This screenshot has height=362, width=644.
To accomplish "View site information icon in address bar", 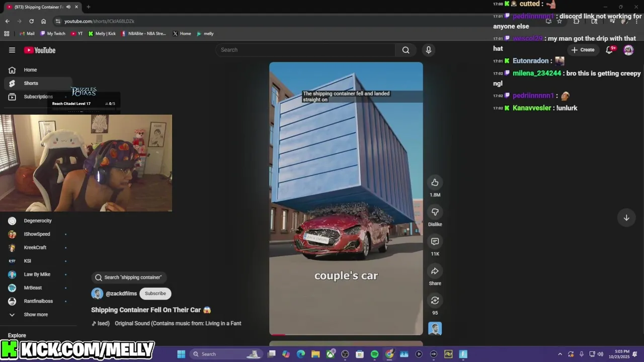I will [58, 21].
